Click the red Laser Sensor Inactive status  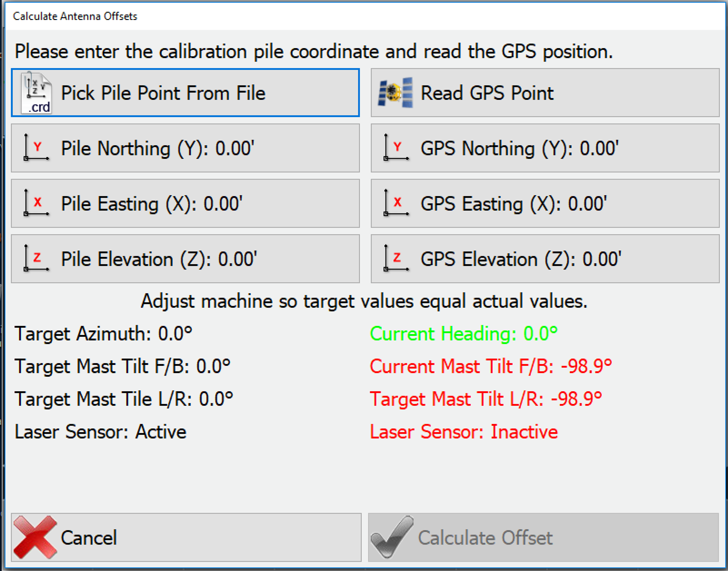click(463, 432)
